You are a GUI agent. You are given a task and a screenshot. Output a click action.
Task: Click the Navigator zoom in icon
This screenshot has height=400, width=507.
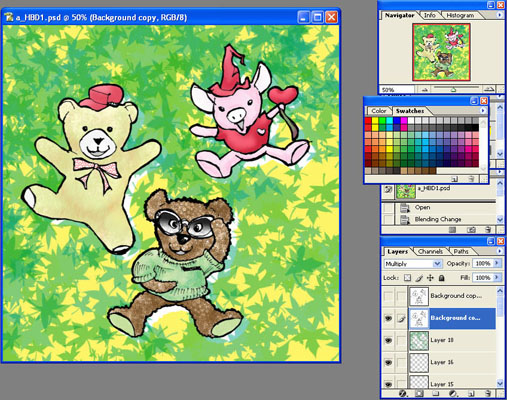coord(488,89)
